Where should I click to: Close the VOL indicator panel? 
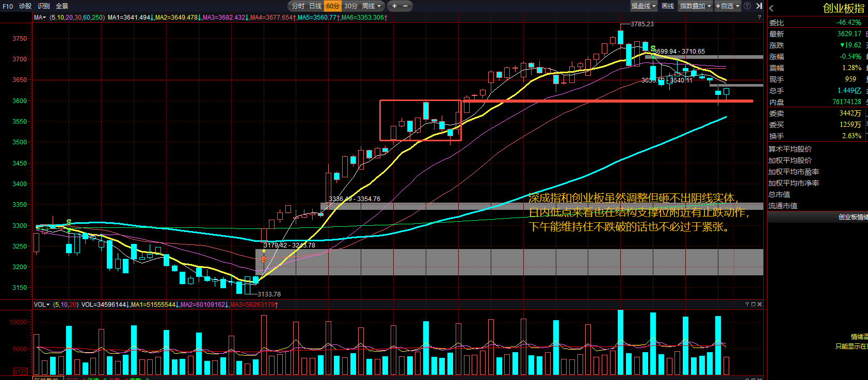point(760,304)
